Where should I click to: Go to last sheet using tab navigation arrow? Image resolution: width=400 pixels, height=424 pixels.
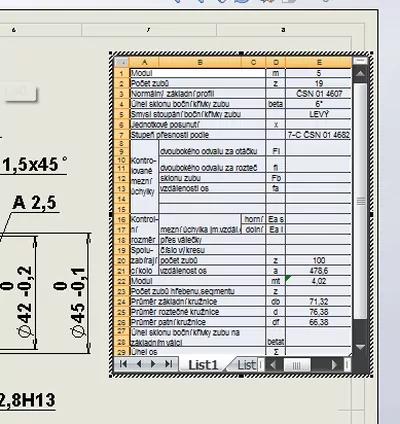click(169, 364)
